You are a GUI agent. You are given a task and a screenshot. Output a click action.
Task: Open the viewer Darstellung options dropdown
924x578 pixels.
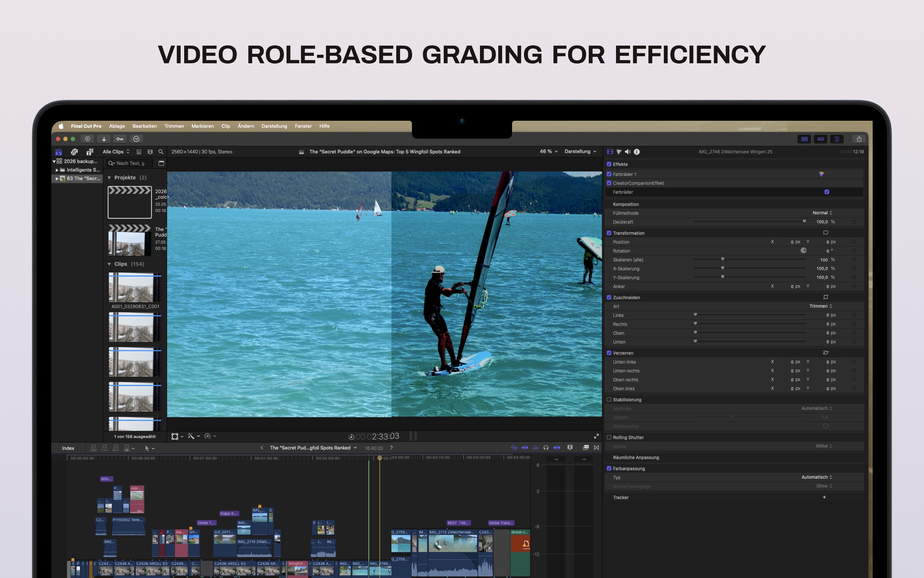(x=580, y=151)
